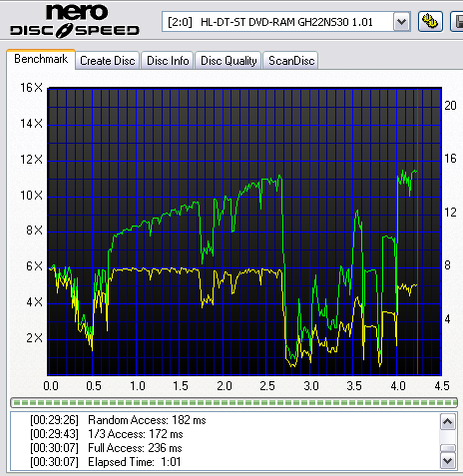Expand the drive selection dropdown arrow
Viewport: 463px width, 476px height.
tap(402, 22)
